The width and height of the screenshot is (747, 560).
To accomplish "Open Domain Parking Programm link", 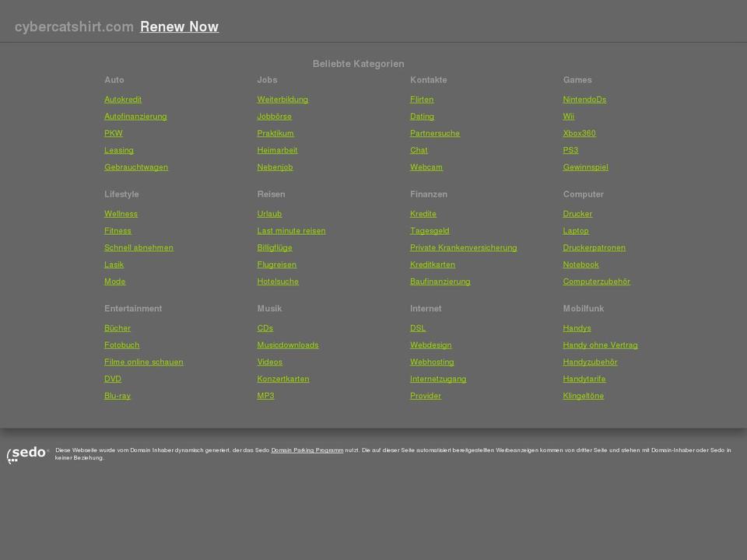I will pyautogui.click(x=307, y=450).
